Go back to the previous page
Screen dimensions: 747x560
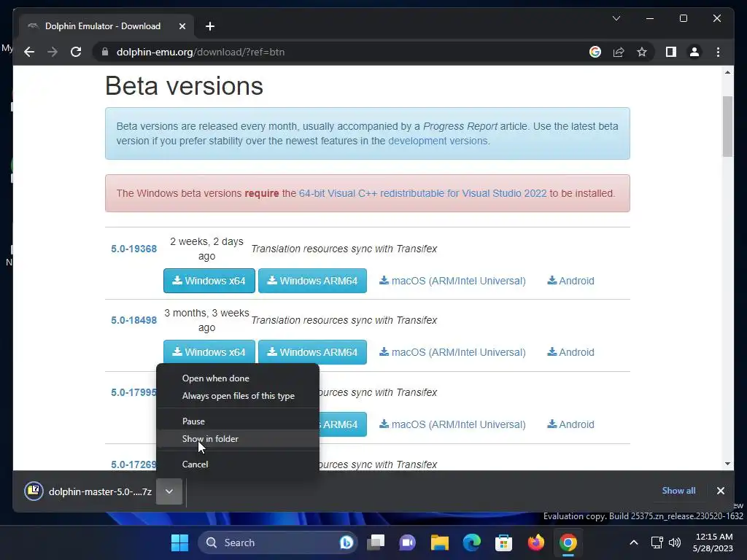pyautogui.click(x=29, y=52)
